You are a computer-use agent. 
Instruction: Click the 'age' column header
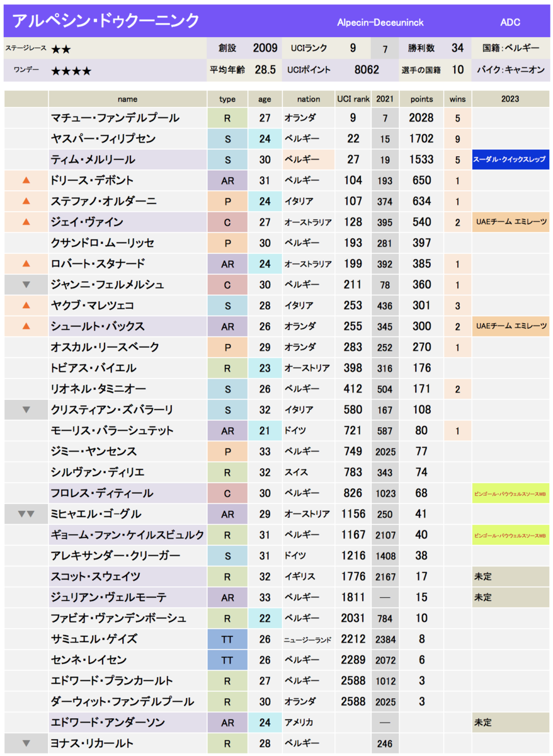pyautogui.click(x=265, y=99)
